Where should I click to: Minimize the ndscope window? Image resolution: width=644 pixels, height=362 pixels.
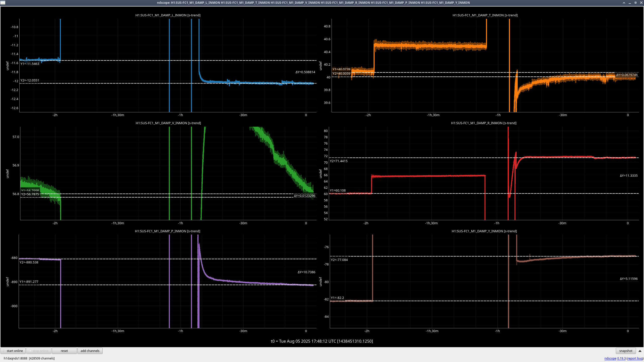[630, 3]
